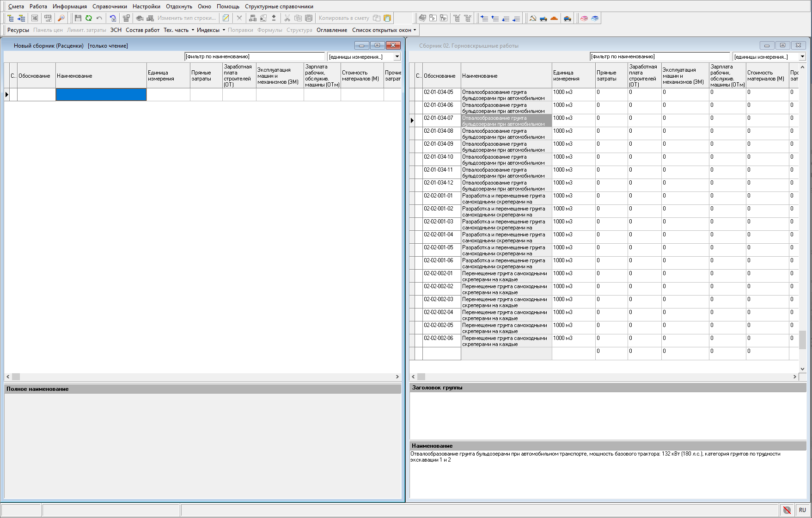Open units dropdown in Сборник 02 window

click(802, 56)
